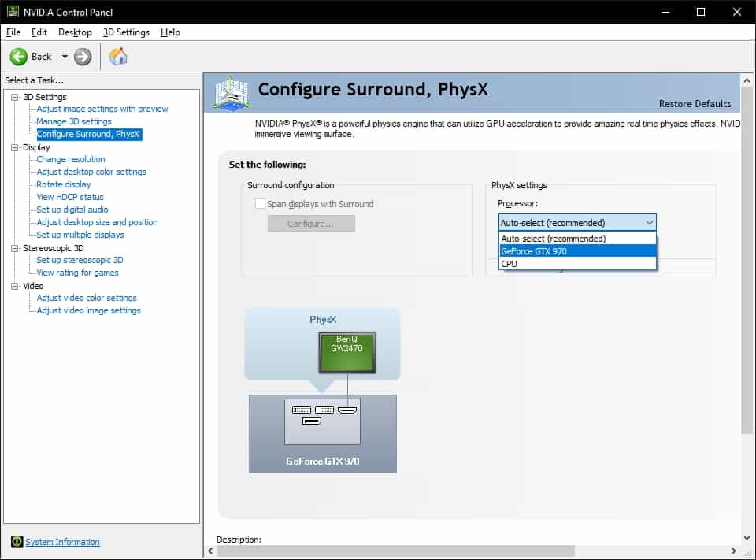Click the horizontal scrollbar thumb
This screenshot has height=560, width=756.
click(395, 551)
